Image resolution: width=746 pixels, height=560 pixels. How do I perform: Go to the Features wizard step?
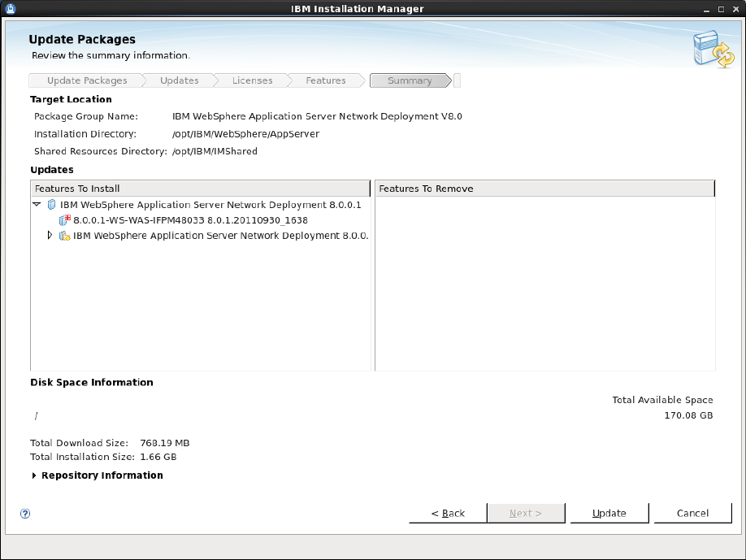click(x=326, y=80)
